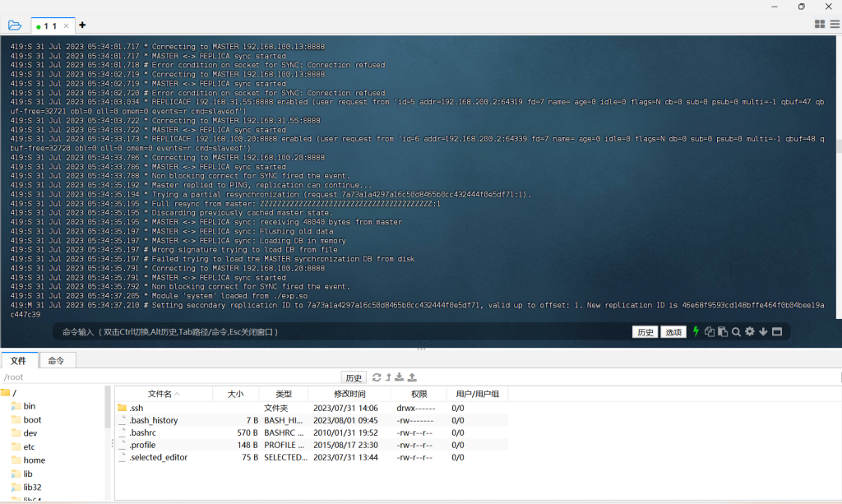The width and height of the screenshot is (842, 504).
Task: Refresh the file list
Action: point(377,377)
